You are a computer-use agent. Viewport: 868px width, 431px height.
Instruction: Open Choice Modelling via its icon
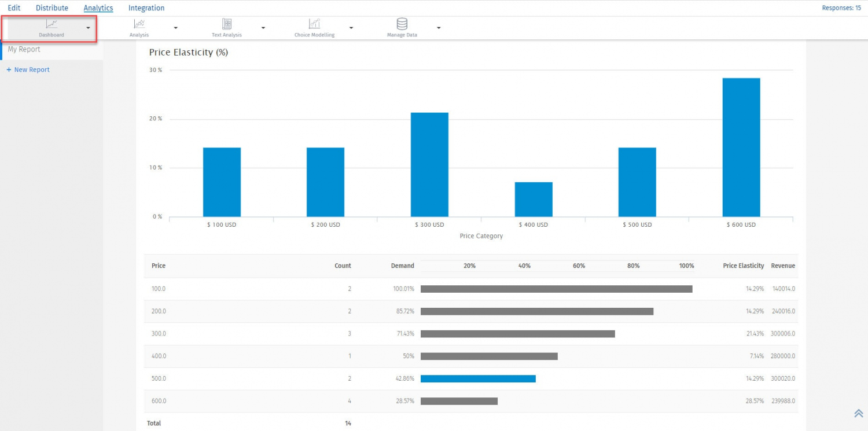point(314,25)
